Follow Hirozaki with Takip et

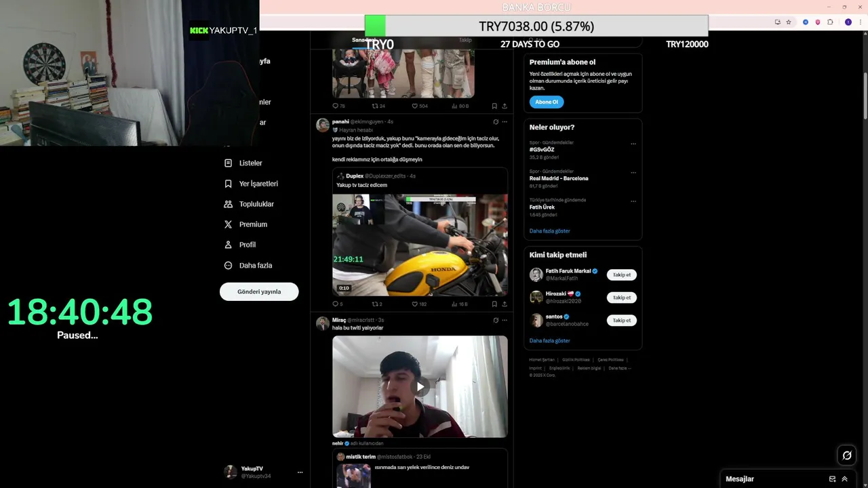[622, 298]
